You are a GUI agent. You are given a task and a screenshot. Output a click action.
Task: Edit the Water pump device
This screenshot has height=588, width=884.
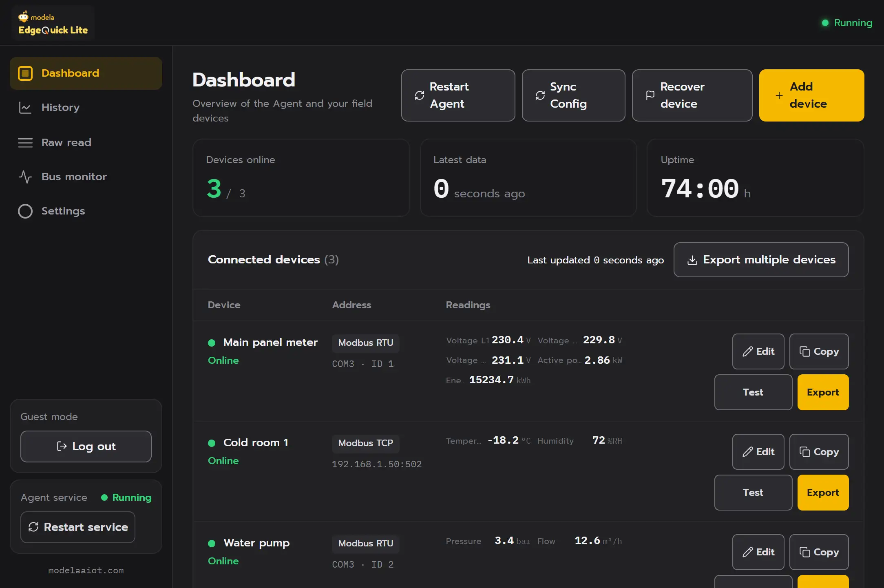click(758, 552)
